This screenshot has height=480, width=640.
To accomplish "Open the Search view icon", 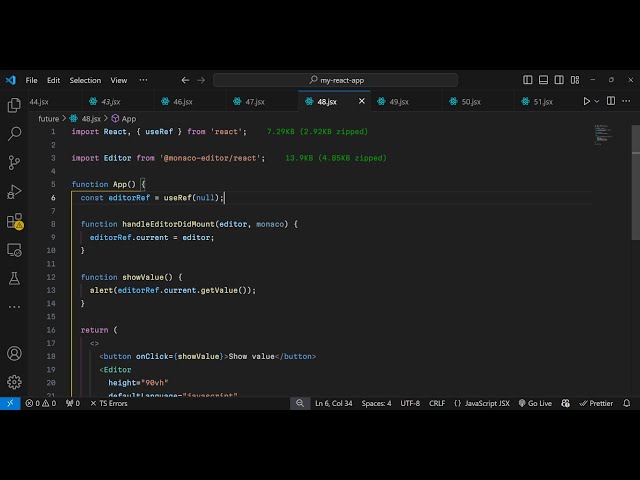I will [14, 133].
